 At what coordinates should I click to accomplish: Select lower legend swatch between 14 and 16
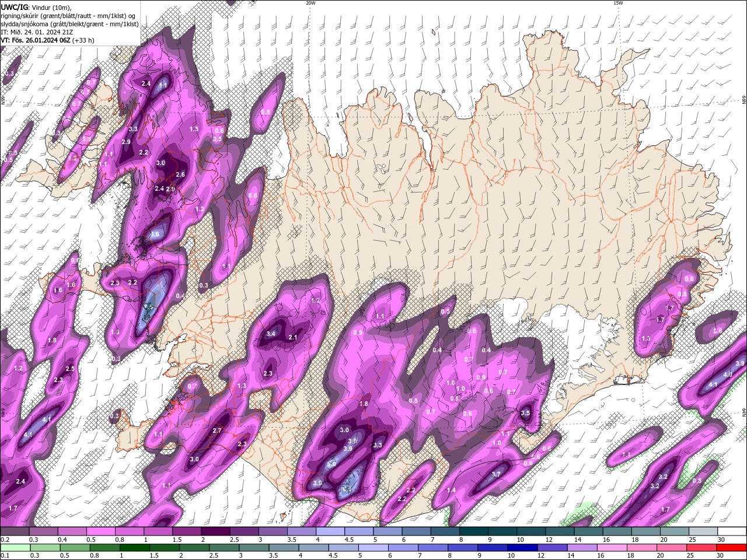coord(584,547)
